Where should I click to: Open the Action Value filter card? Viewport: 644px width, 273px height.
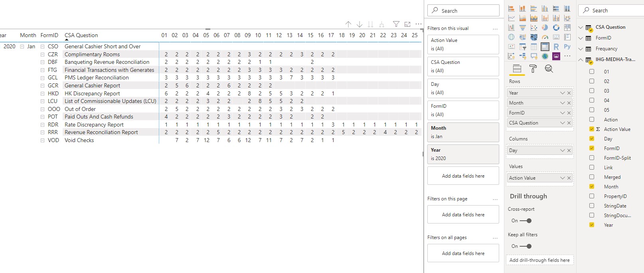463,44
